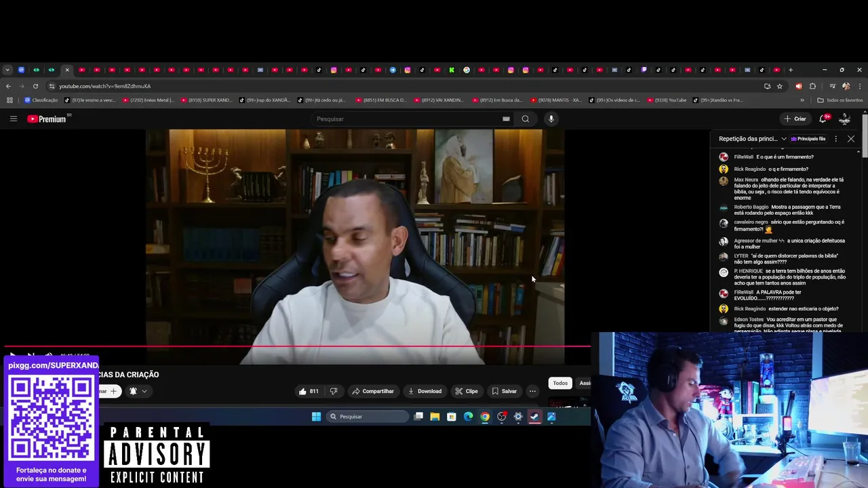Reload the YouTube page
Viewport: 868px width, 488px height.
click(35, 86)
